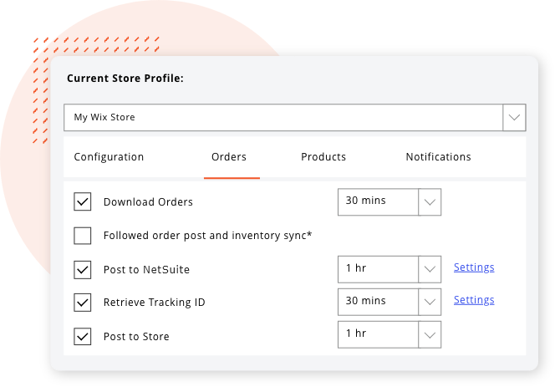This screenshot has width=560, height=392.
Task: Uncheck the Download Orders checkbox
Action: (x=83, y=201)
